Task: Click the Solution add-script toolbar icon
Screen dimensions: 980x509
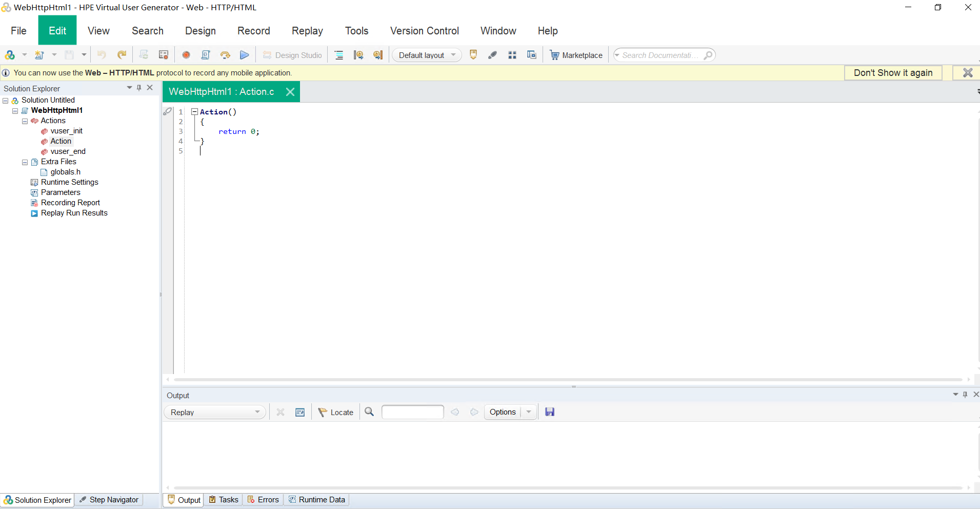Action: pos(10,55)
